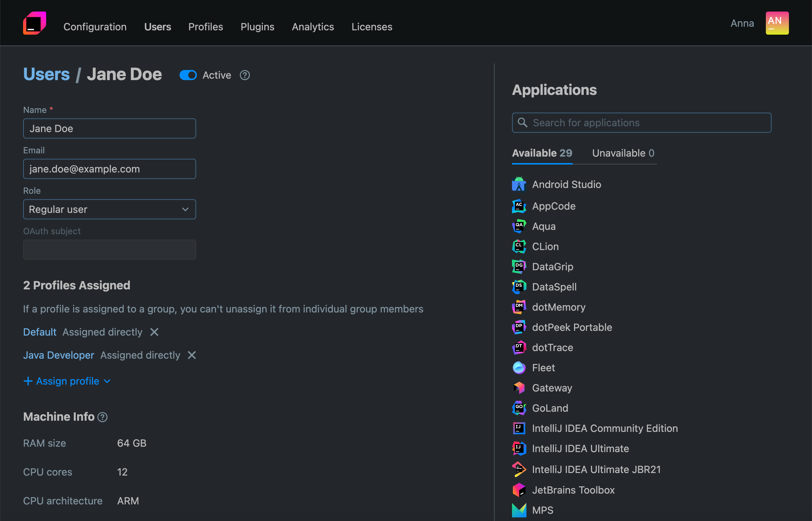
Task: Select the Fleet application icon
Action: (519, 367)
